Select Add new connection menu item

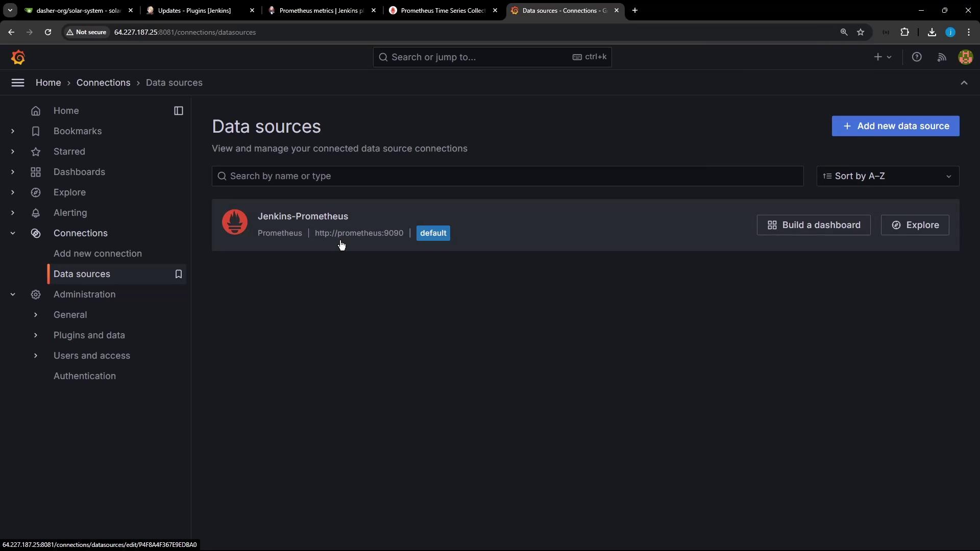click(97, 254)
